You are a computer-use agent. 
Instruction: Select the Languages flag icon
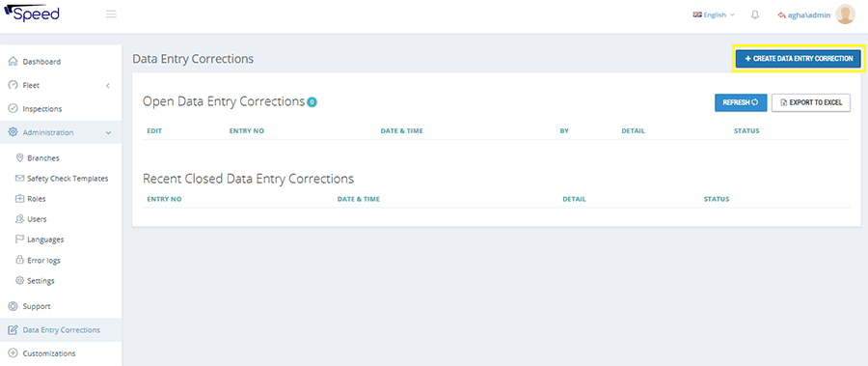(x=19, y=239)
